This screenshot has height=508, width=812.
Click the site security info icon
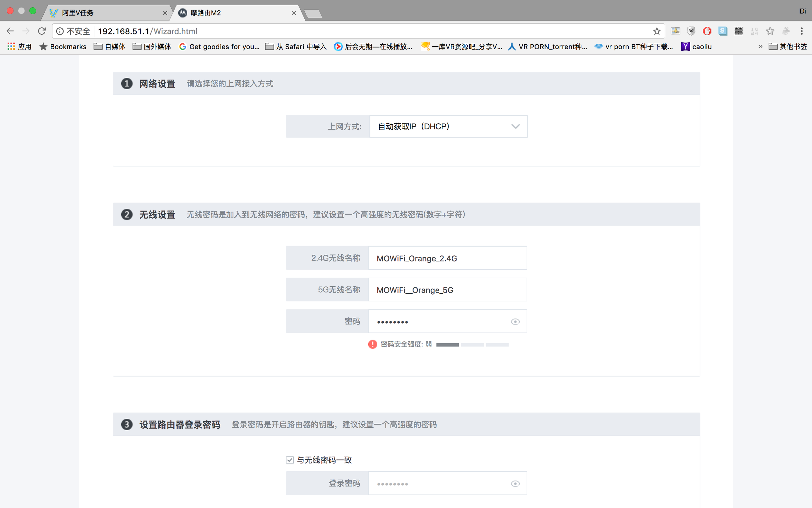(x=60, y=31)
